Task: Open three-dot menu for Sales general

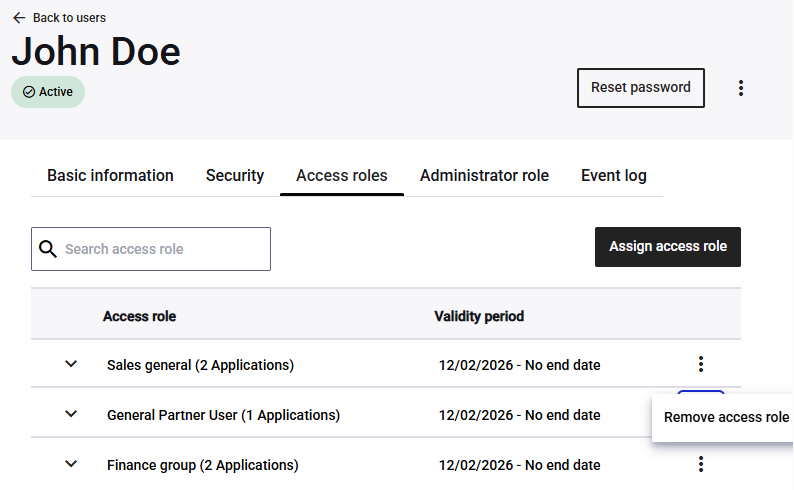Action: click(x=701, y=364)
